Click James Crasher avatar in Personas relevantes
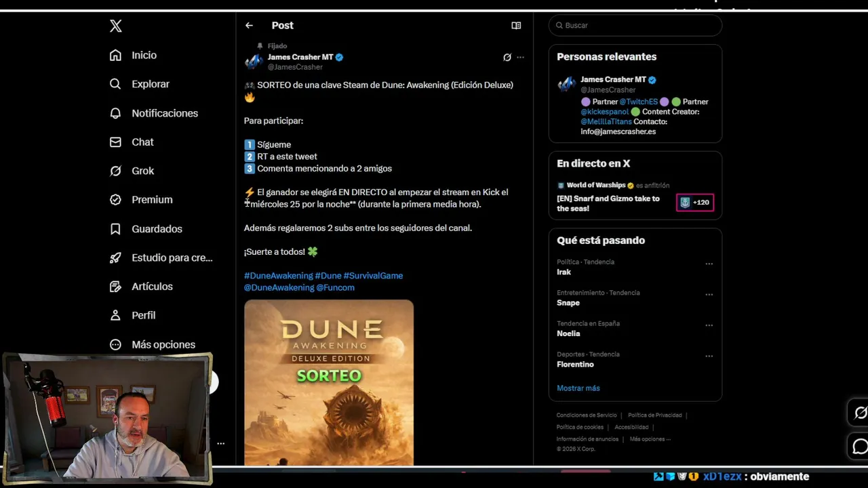The width and height of the screenshot is (868, 488). point(566,84)
